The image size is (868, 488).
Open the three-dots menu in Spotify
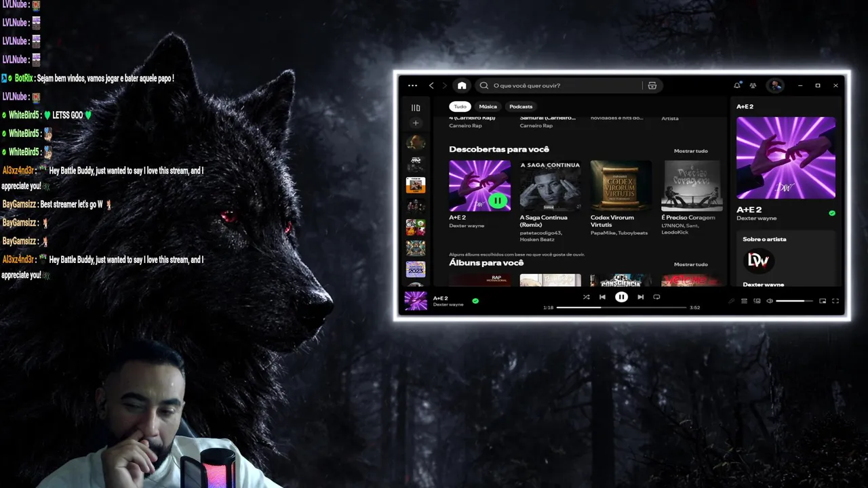tap(412, 85)
